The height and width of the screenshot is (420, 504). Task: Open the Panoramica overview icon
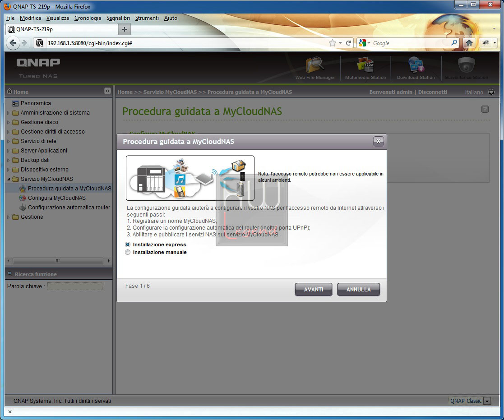click(x=15, y=103)
